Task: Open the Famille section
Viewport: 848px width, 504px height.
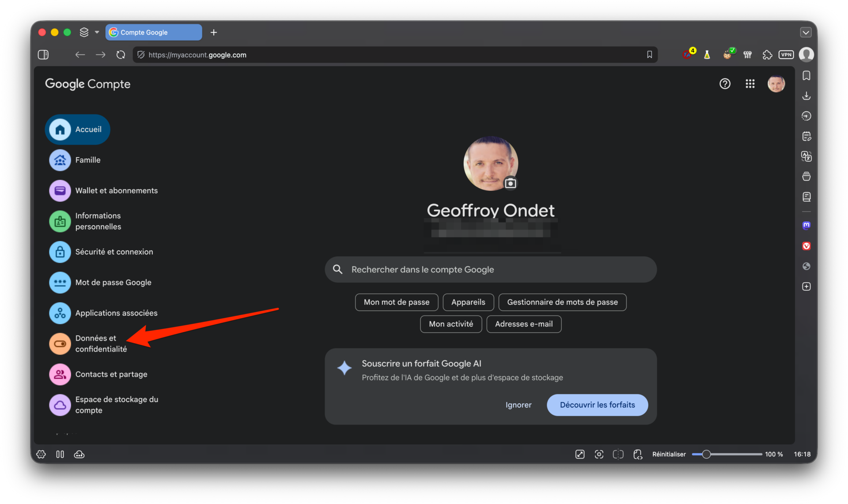Action: (x=75, y=160)
